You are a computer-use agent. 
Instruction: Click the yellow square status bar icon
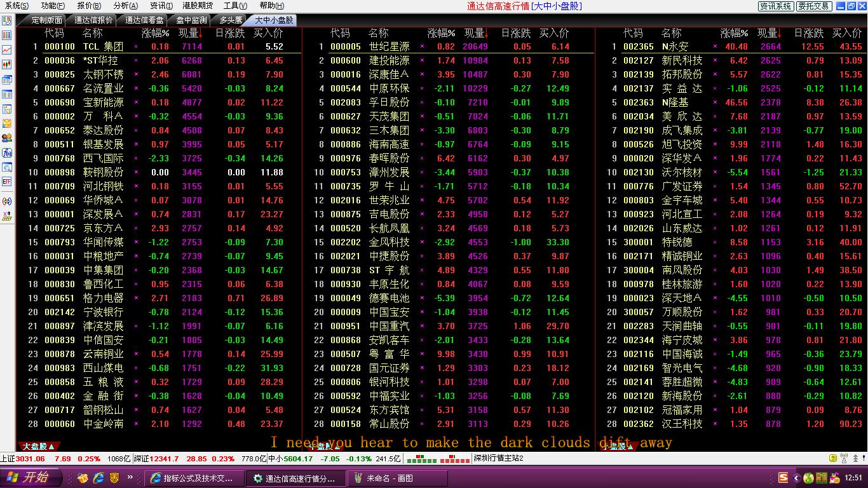click(x=833, y=458)
